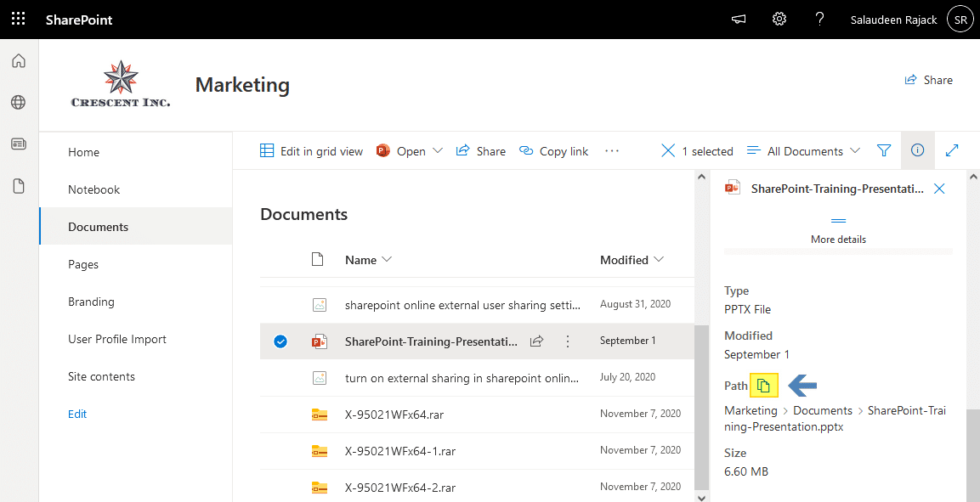Open the Help question mark menu
Image resolution: width=980 pixels, height=502 pixels.
click(819, 19)
